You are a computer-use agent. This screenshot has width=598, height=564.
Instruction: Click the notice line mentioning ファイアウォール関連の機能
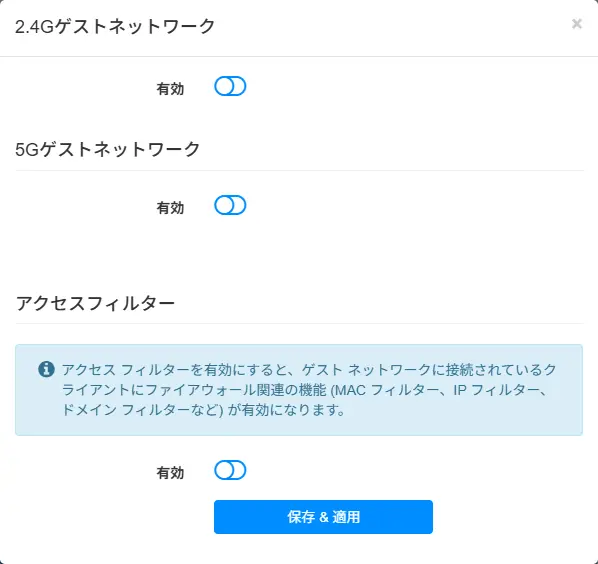click(x=305, y=390)
